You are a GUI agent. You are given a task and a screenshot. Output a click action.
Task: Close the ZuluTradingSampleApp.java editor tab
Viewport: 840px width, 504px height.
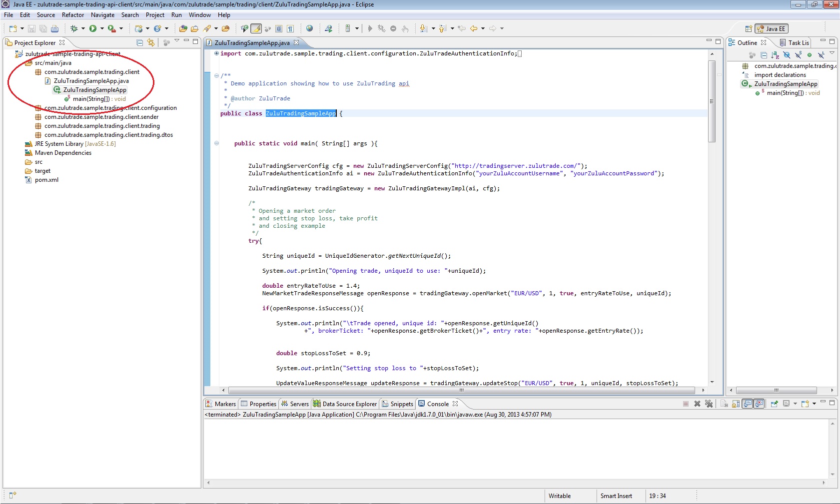(x=296, y=43)
